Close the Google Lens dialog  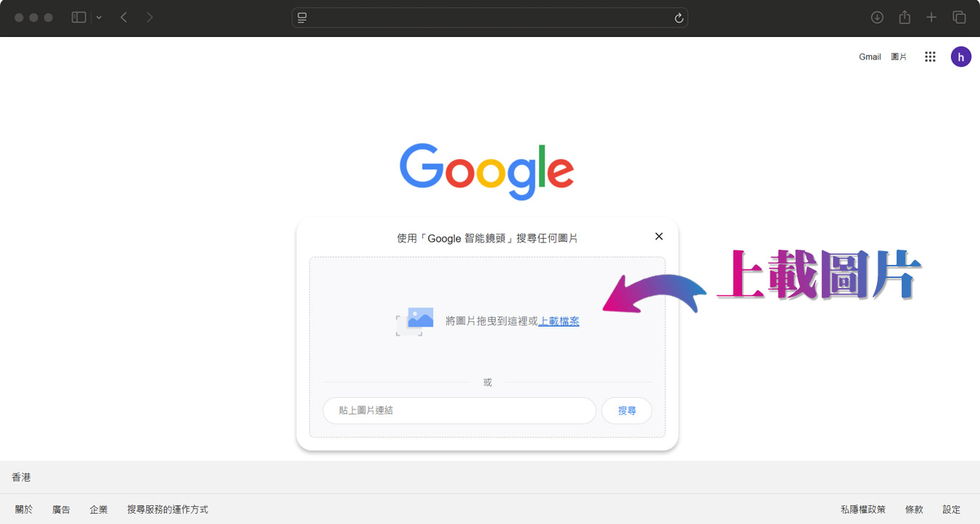[x=659, y=236]
